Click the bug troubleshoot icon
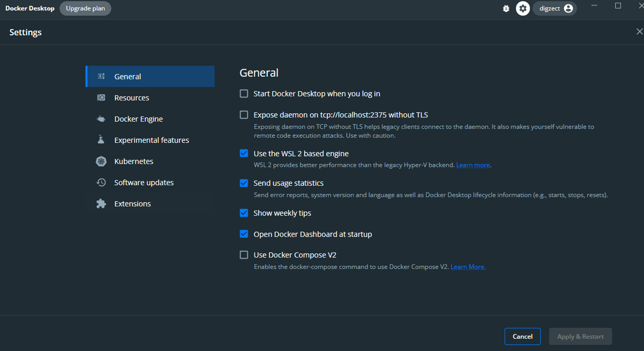644x351 pixels. coord(506,8)
